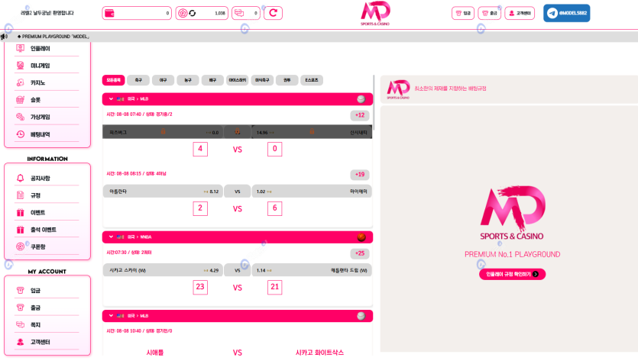Viewport: 638px width, 364px height.
Task: Pick the 아틀란타 8.12 odds cell
Action: 162,192
